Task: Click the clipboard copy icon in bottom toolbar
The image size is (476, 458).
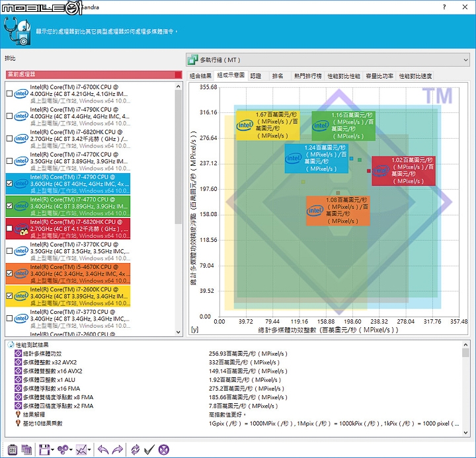Action: click(13, 449)
